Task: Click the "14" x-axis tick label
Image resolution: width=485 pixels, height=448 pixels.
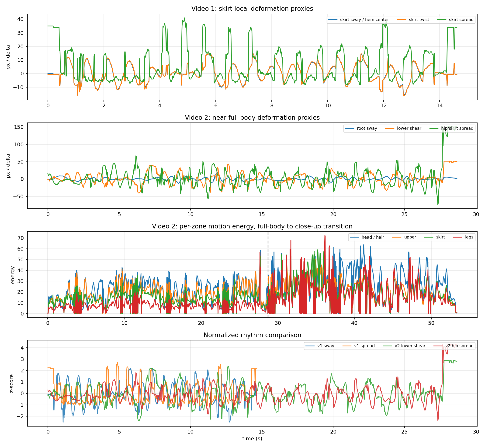Action: click(440, 105)
